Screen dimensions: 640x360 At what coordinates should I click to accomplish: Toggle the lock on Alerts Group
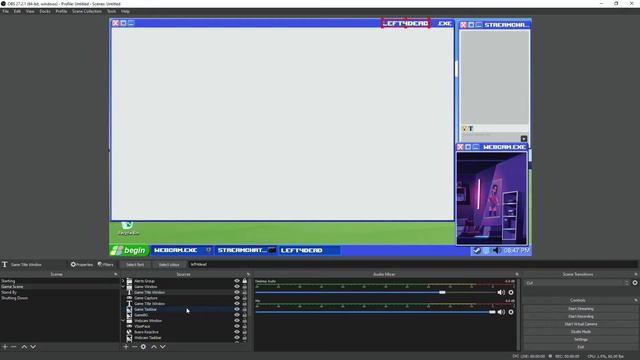pos(244,281)
